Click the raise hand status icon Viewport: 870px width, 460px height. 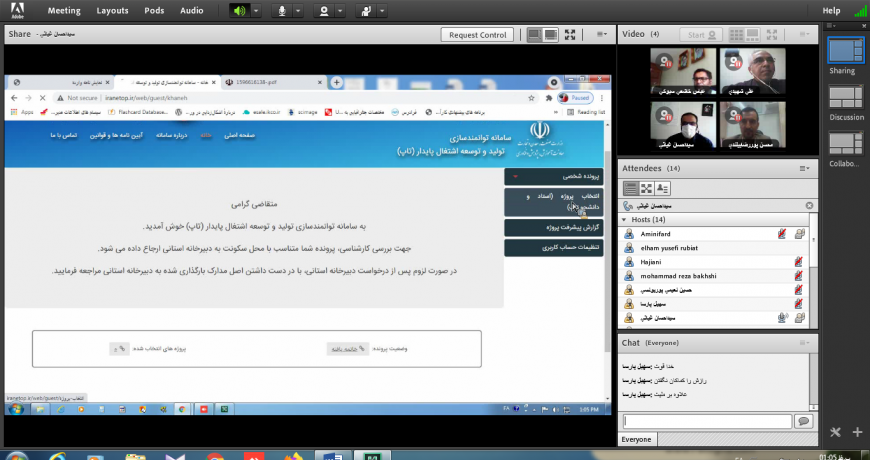(366, 11)
